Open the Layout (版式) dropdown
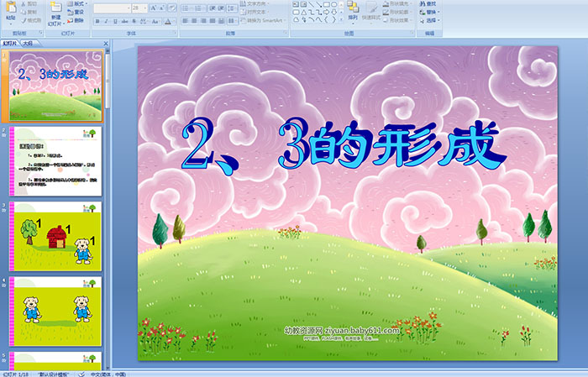Screen dimensions: 588x377 (77, 3)
